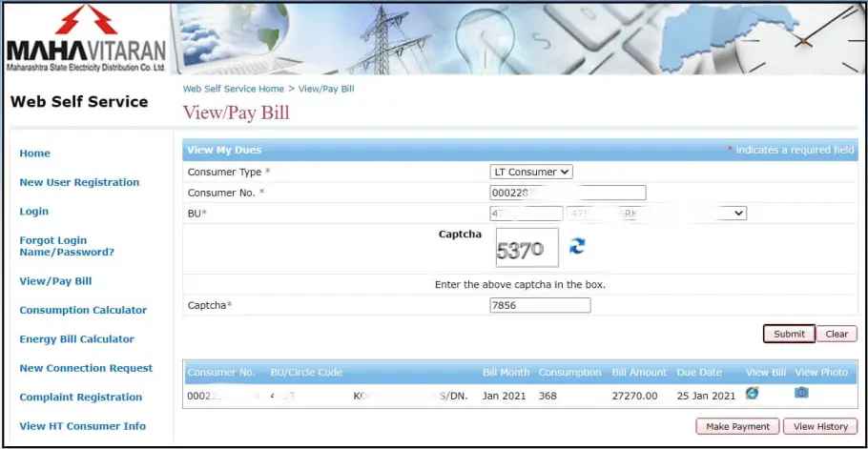Select View/Pay Bill in the sidebar
Image resolution: width=868 pixels, height=449 pixels.
(x=55, y=281)
